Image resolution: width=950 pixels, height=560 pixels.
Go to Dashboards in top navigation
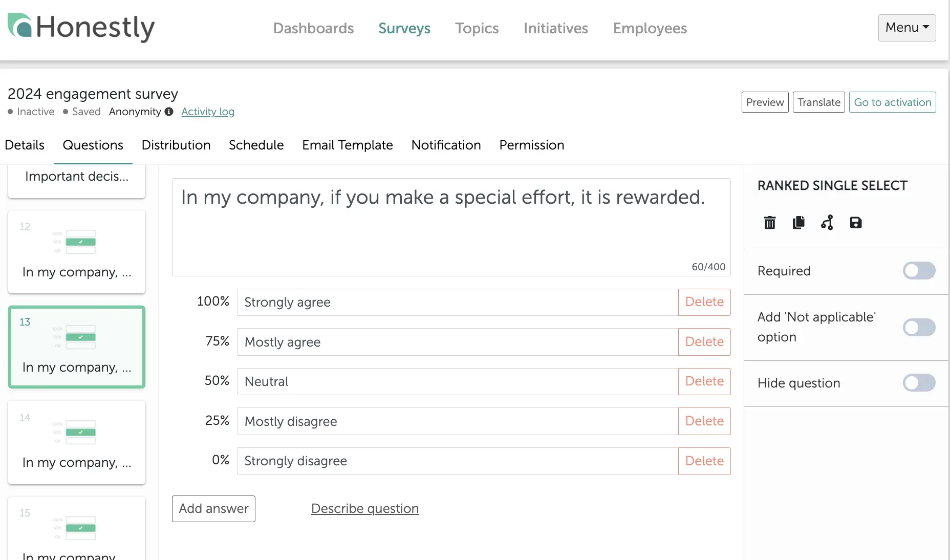pyautogui.click(x=313, y=28)
